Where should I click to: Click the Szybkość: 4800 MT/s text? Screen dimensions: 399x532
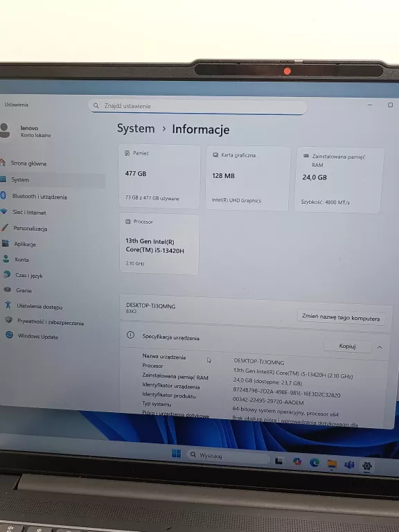[x=325, y=202]
